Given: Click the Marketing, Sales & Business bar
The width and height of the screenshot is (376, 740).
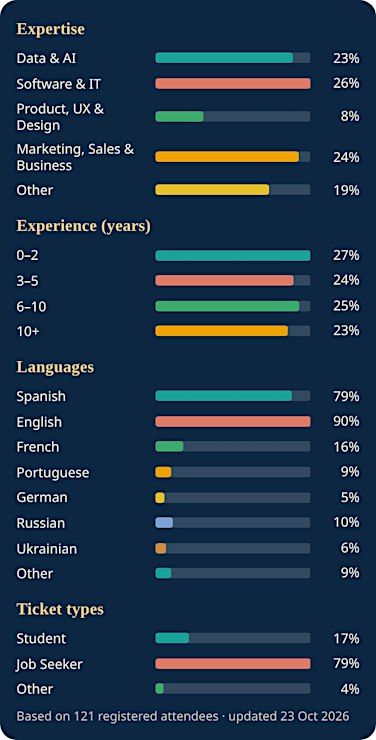Looking at the screenshot, I should coord(233,157).
